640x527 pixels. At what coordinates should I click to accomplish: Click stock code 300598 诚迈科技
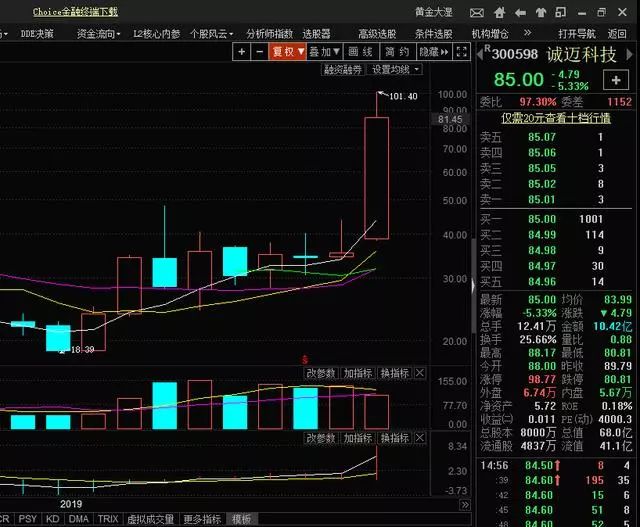(x=554, y=54)
